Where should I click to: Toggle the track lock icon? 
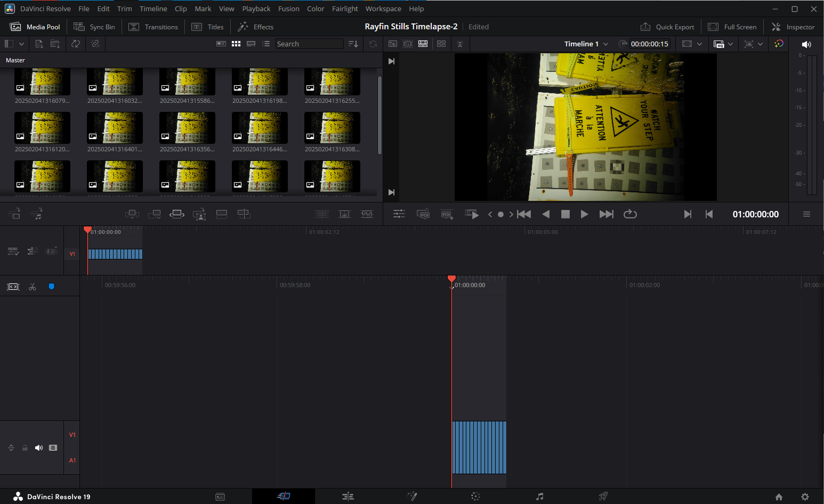pos(25,448)
